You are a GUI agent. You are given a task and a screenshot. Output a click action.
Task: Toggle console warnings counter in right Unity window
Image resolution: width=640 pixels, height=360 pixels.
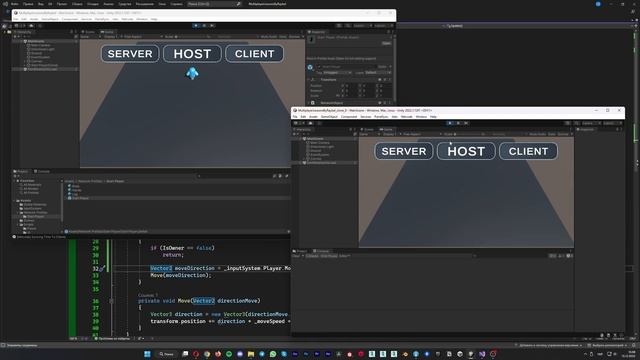tap(562, 256)
